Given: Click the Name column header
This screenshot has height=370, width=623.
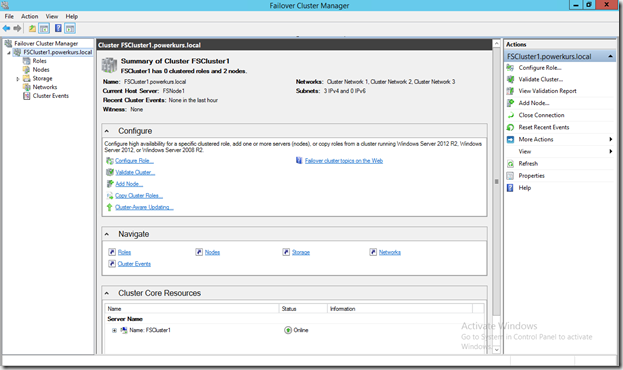Looking at the screenshot, I should [192, 309].
